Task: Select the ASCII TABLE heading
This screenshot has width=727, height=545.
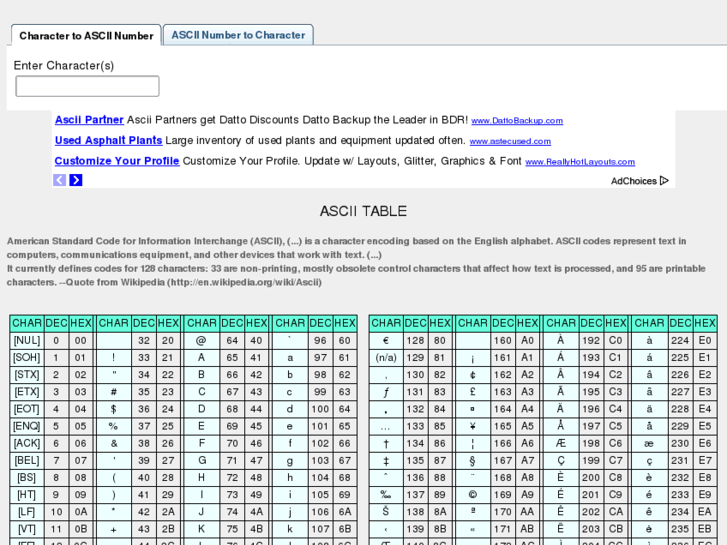Action: 363,211
